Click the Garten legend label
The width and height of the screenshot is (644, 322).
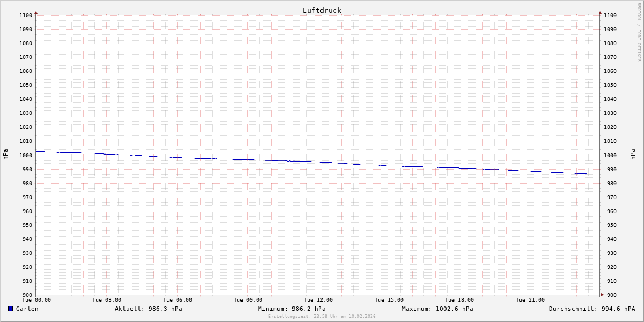coord(27,309)
